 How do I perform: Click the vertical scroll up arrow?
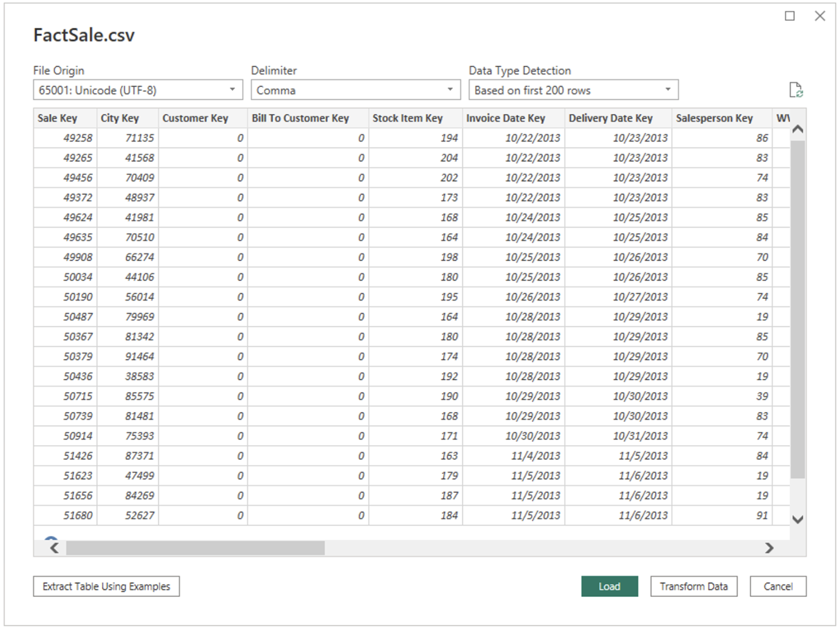click(x=797, y=129)
